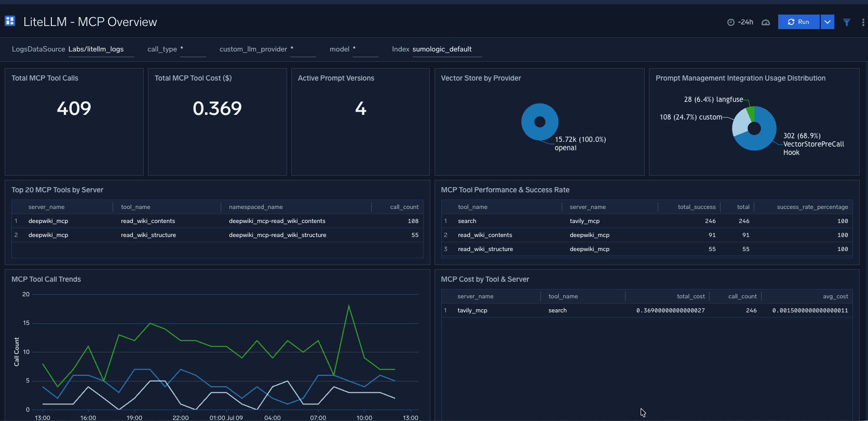
Task: Sort by namespaced_name column header
Action: pos(255,207)
